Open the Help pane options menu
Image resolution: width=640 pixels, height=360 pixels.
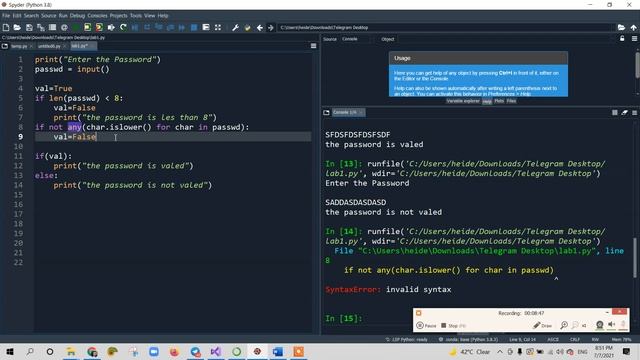[x=634, y=38]
